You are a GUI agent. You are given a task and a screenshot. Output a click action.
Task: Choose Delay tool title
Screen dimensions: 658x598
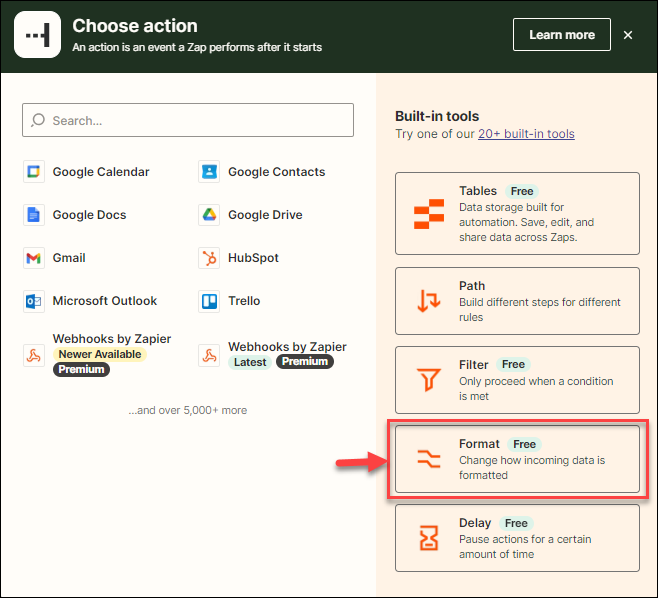coord(475,523)
